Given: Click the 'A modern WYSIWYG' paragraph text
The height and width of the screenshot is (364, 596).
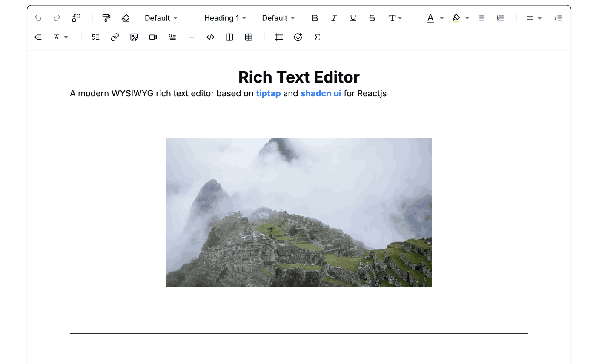Looking at the screenshot, I should point(228,93).
